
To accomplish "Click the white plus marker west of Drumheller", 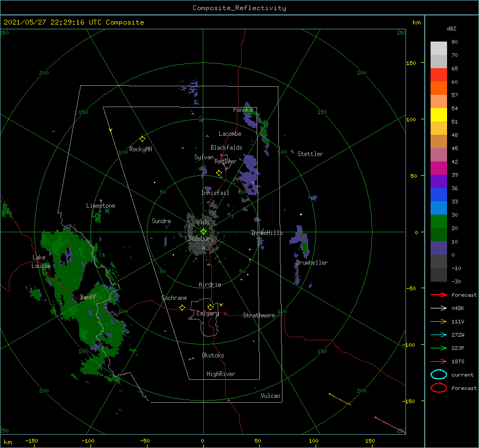I will tap(301, 214).
